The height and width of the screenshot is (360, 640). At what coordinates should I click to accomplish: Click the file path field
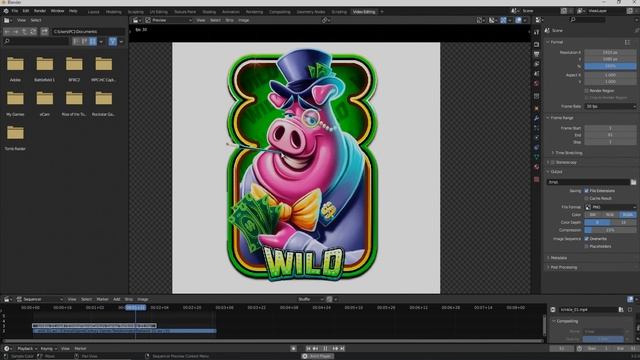point(88,31)
